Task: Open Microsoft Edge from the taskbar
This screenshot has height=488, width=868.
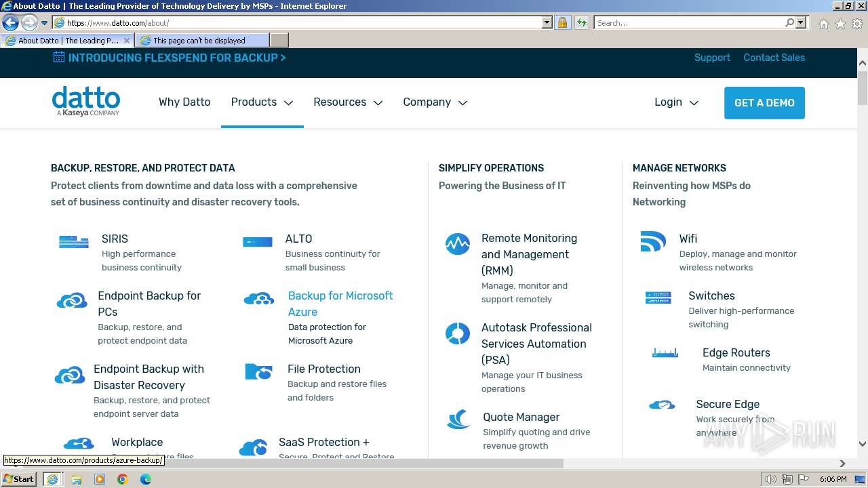Action: [x=146, y=479]
